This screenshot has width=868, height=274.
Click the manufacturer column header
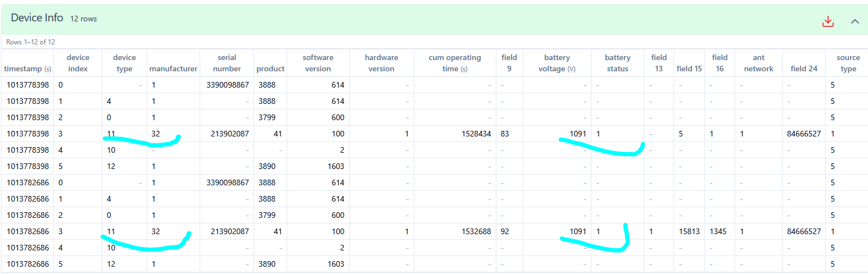coord(173,68)
